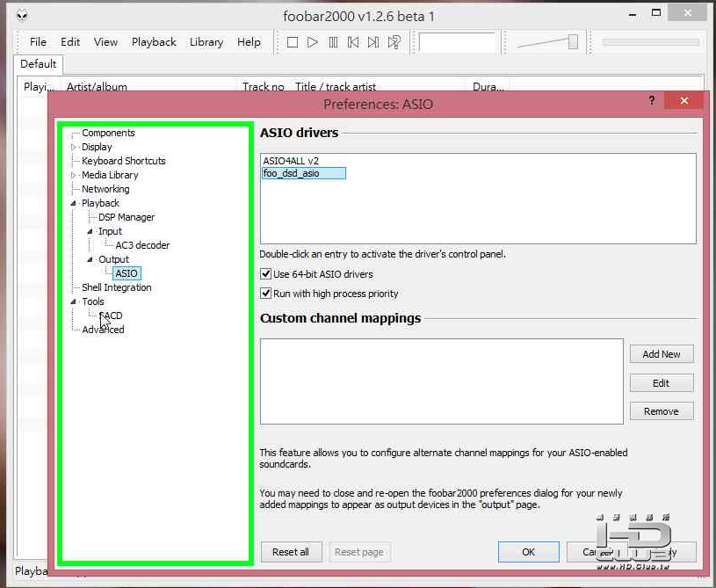Open the File menu
Viewport: 716px width, 588px height.
coord(38,42)
